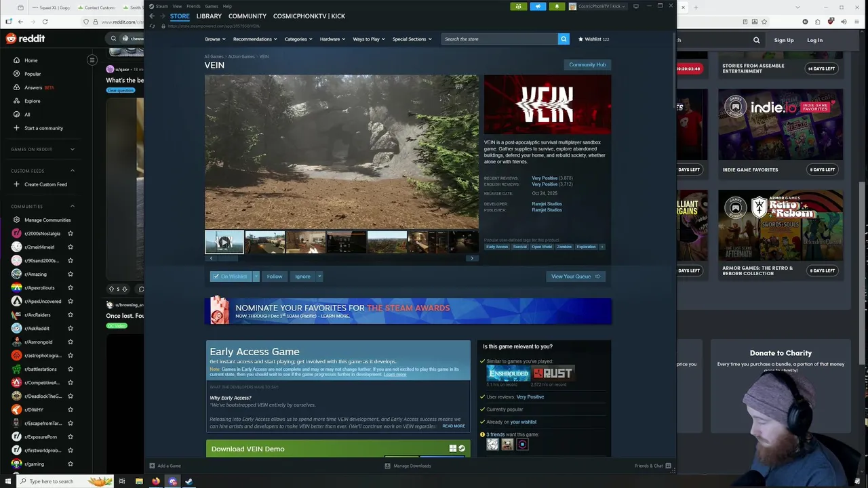The image size is (868, 488).
Task: Click the Survival tag
Action: (519, 247)
